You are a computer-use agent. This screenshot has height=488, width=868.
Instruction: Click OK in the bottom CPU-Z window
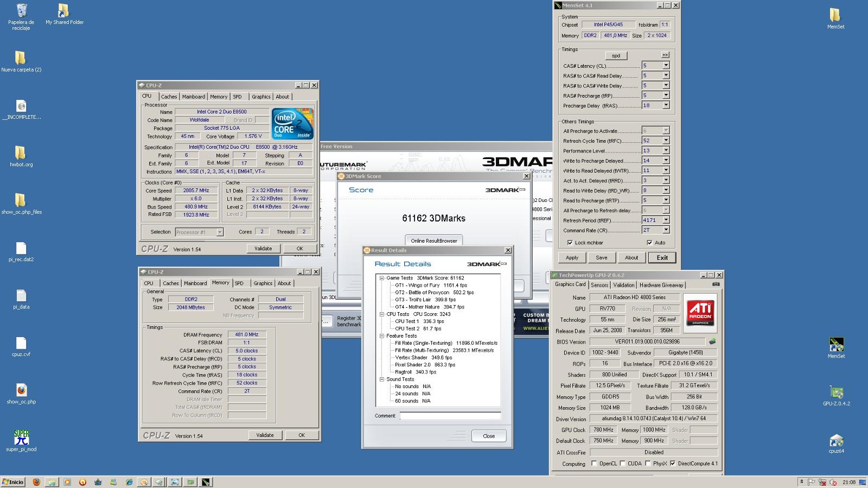(302, 435)
